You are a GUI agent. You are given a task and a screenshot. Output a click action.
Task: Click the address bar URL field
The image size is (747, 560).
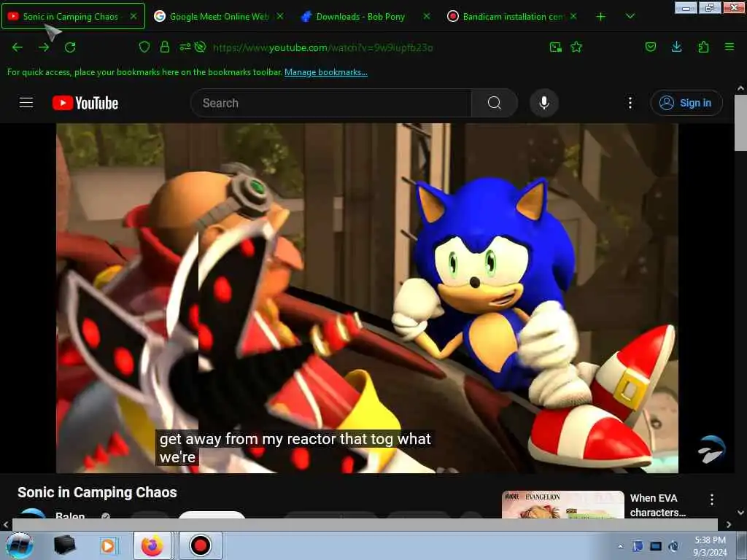[x=376, y=47]
